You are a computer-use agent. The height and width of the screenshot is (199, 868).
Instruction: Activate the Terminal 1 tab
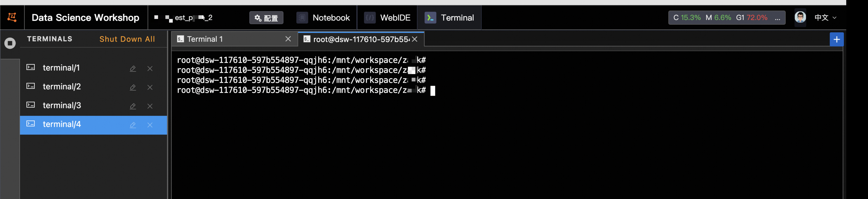tap(205, 39)
